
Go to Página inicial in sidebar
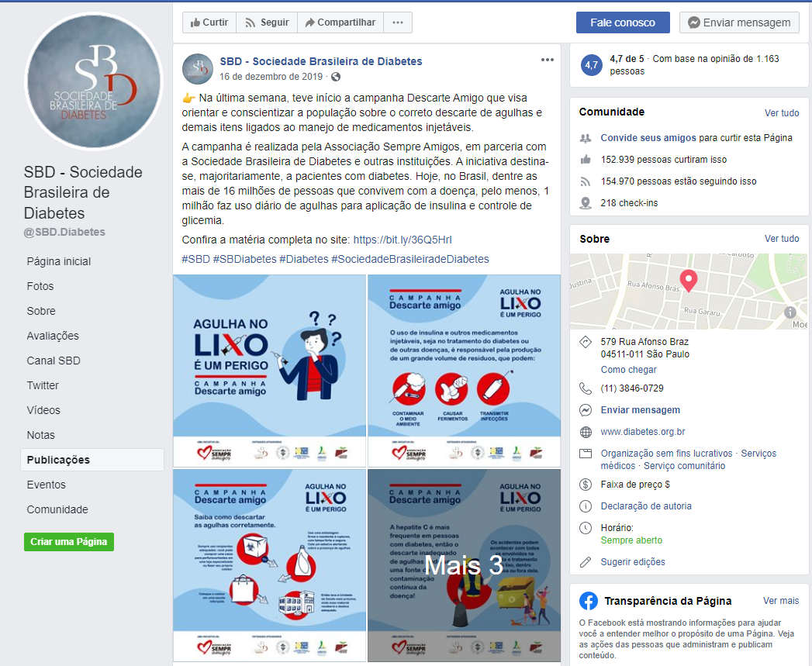(x=58, y=261)
